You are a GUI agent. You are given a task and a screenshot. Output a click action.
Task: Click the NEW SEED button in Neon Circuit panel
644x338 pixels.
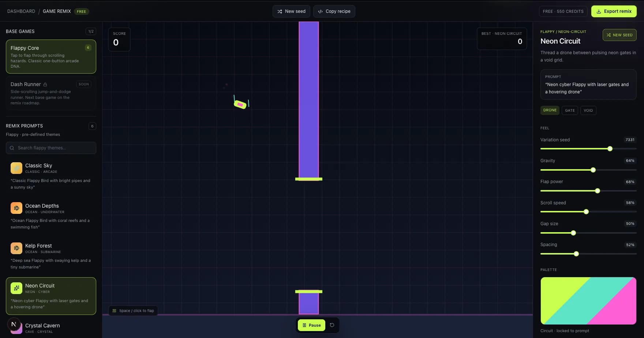click(619, 35)
